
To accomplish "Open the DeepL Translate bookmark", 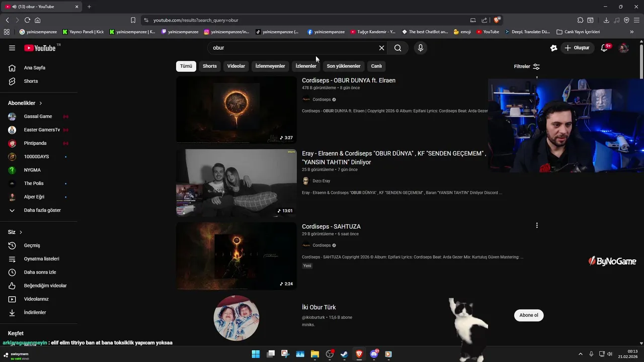I will tap(527, 32).
